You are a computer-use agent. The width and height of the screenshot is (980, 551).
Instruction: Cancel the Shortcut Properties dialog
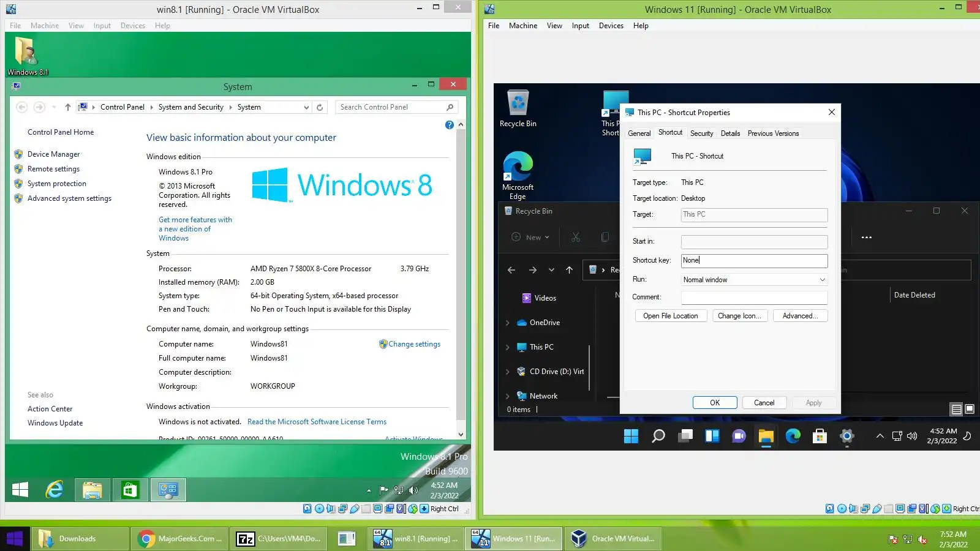click(764, 403)
